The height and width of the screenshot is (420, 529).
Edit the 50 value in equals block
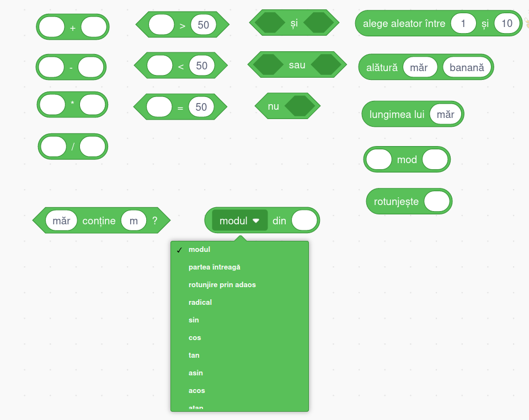pos(201,107)
